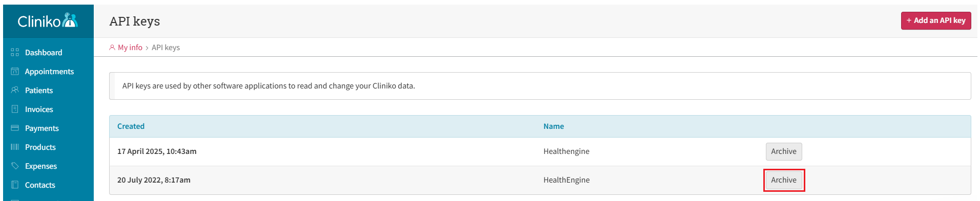Click the Contacts book icon
The height and width of the screenshot is (201, 980).
[x=15, y=185]
